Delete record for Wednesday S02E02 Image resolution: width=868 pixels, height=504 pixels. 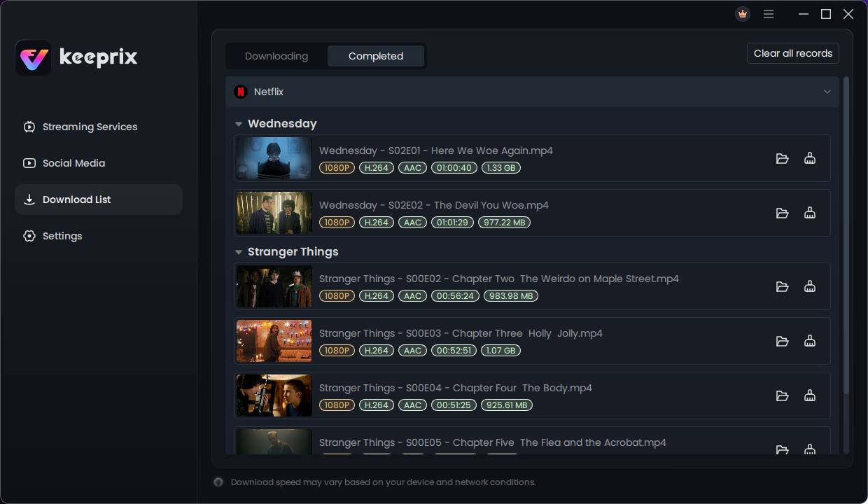tap(810, 213)
